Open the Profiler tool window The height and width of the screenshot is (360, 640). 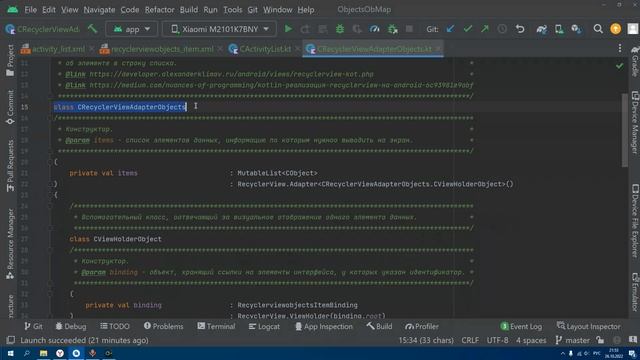point(422,326)
